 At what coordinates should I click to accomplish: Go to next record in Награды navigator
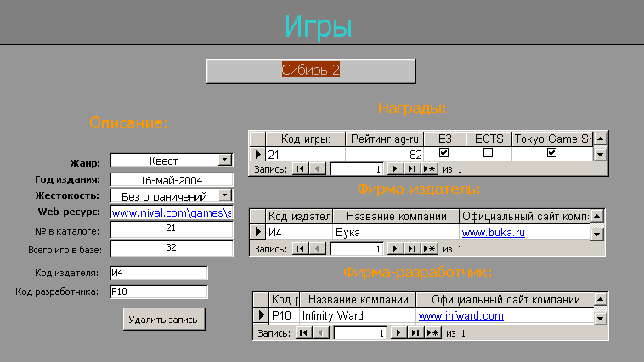click(395, 169)
